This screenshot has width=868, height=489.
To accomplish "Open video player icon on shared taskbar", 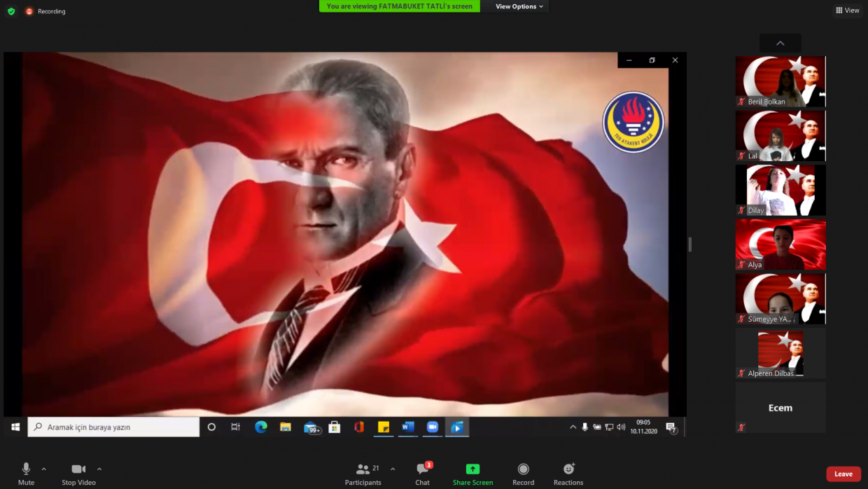I will tap(457, 427).
